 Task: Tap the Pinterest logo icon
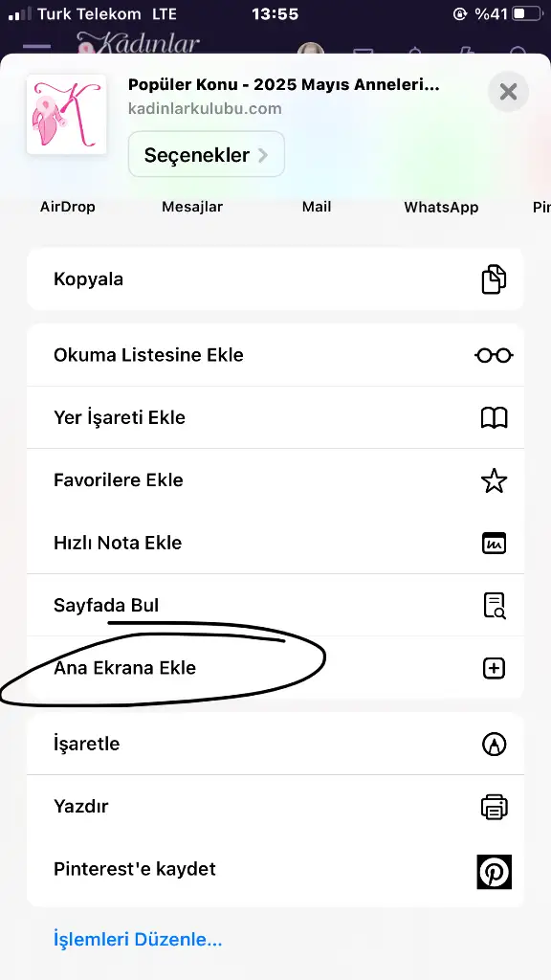click(x=495, y=871)
